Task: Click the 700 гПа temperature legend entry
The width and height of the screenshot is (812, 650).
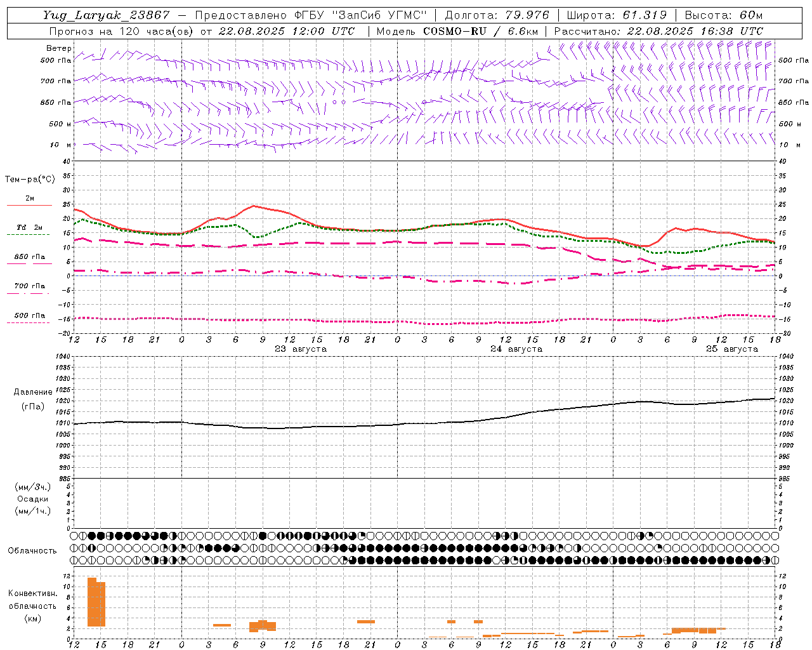Action: [30, 286]
